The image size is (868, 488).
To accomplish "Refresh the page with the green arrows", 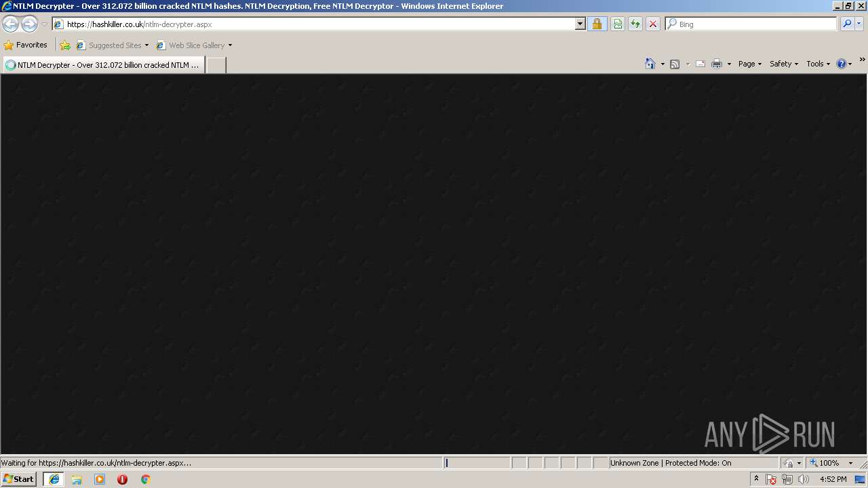I will [x=635, y=24].
